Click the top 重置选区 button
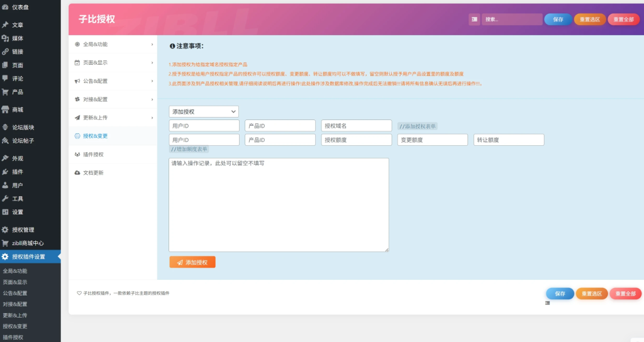This screenshot has height=342, width=644. point(590,19)
